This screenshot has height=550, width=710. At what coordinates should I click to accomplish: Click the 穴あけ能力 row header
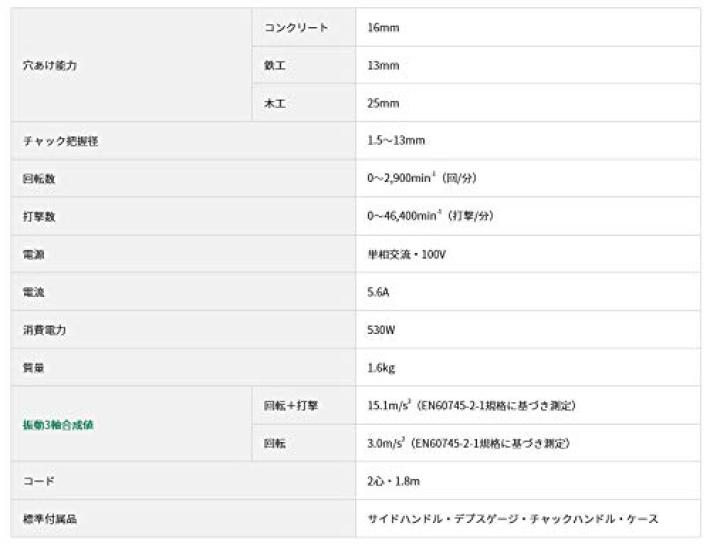[50, 65]
